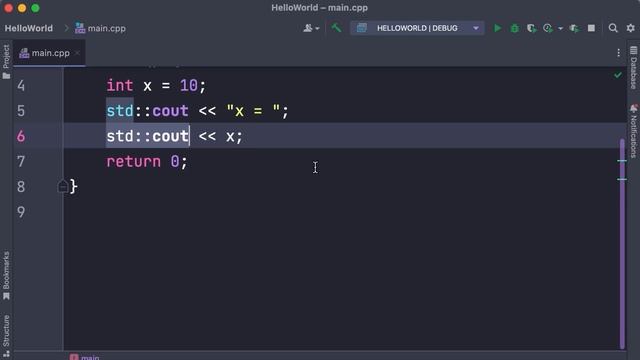This screenshot has width=640, height=360.
Task: Click line number 6 in the gutter
Action: (21, 136)
